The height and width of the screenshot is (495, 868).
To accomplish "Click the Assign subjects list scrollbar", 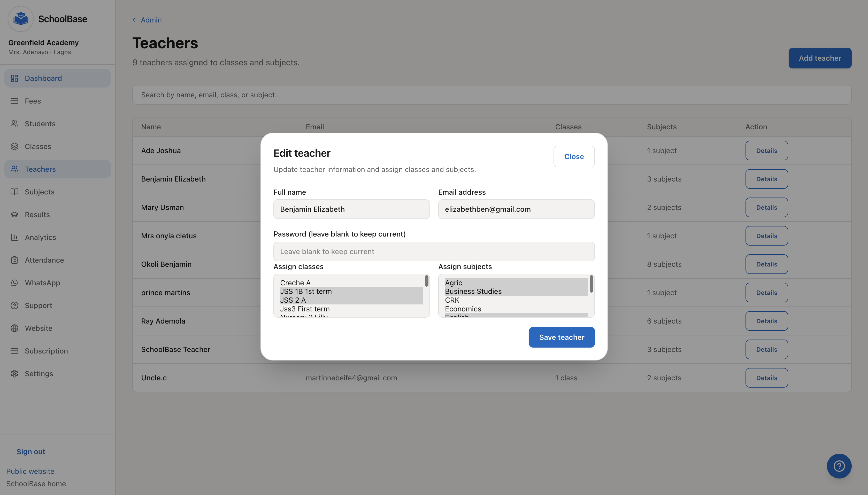I will [591, 284].
